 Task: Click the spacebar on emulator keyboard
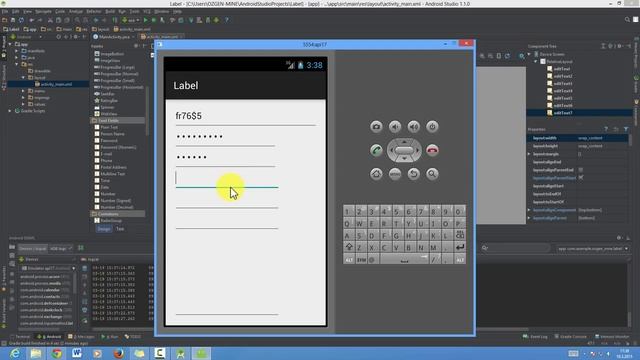404,260
